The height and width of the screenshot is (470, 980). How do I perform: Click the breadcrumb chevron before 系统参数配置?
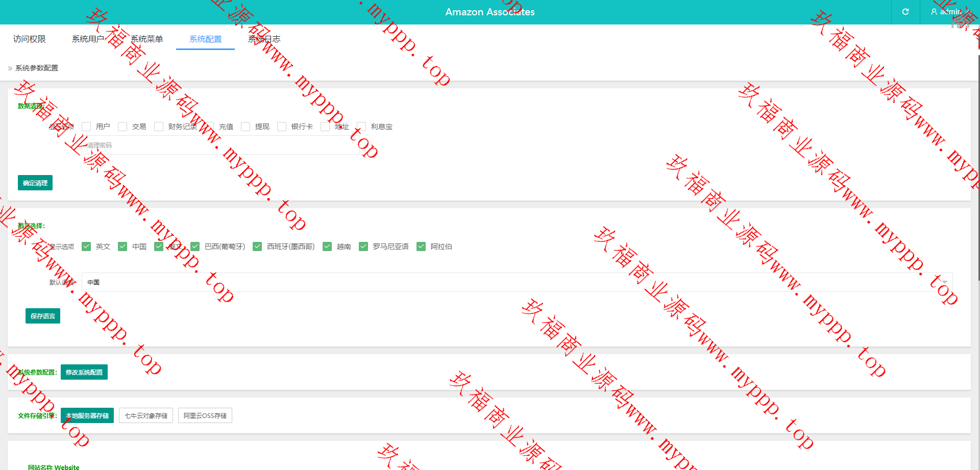10,68
